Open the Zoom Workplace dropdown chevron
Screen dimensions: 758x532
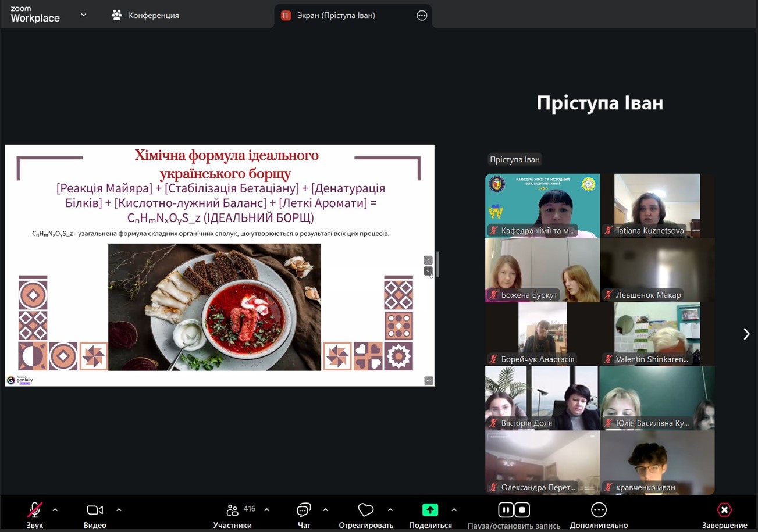(83, 15)
